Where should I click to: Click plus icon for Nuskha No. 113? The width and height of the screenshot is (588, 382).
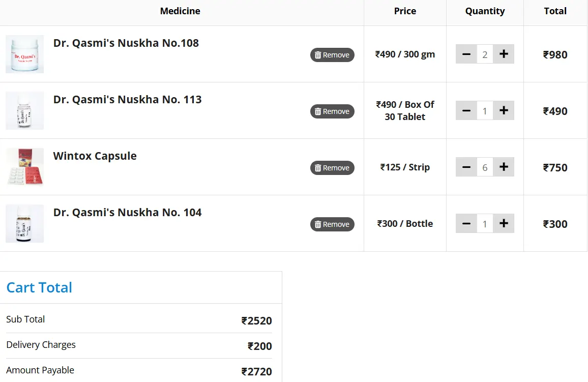(x=504, y=111)
